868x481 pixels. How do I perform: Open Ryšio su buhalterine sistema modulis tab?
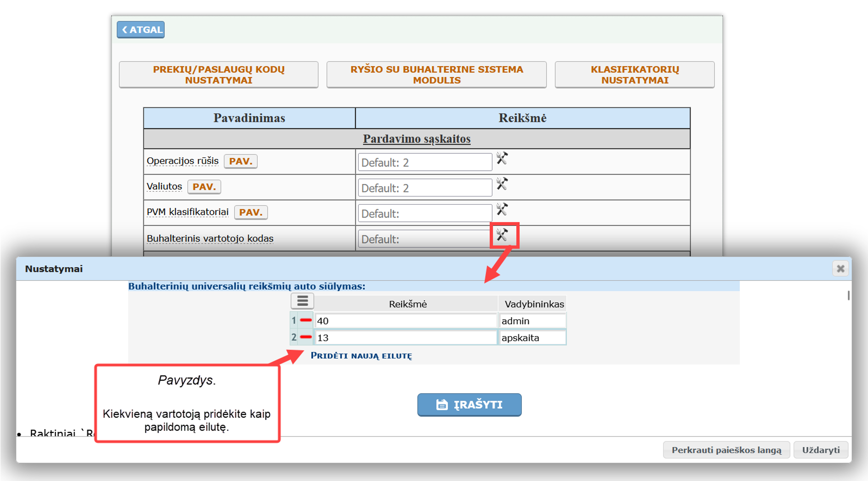[x=436, y=75]
